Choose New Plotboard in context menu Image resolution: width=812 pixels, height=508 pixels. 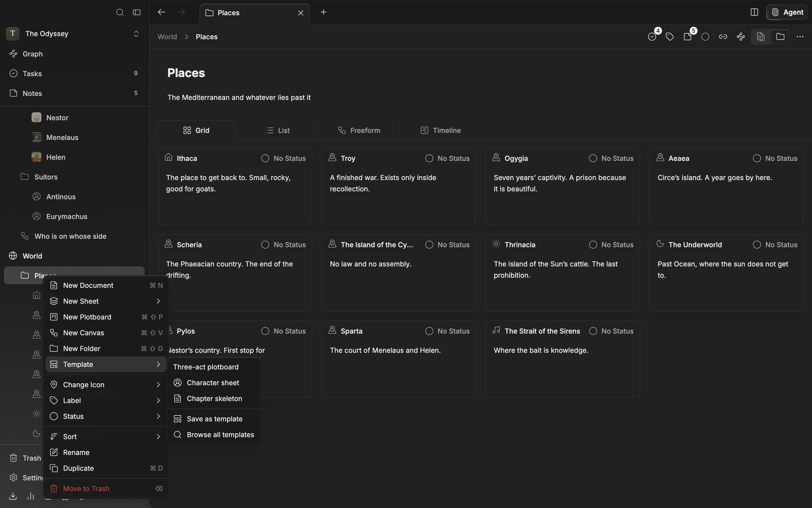pyautogui.click(x=106, y=317)
